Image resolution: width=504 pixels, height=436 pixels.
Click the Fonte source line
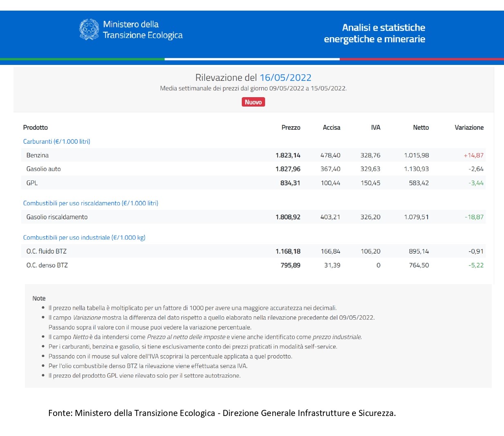pos(222,413)
